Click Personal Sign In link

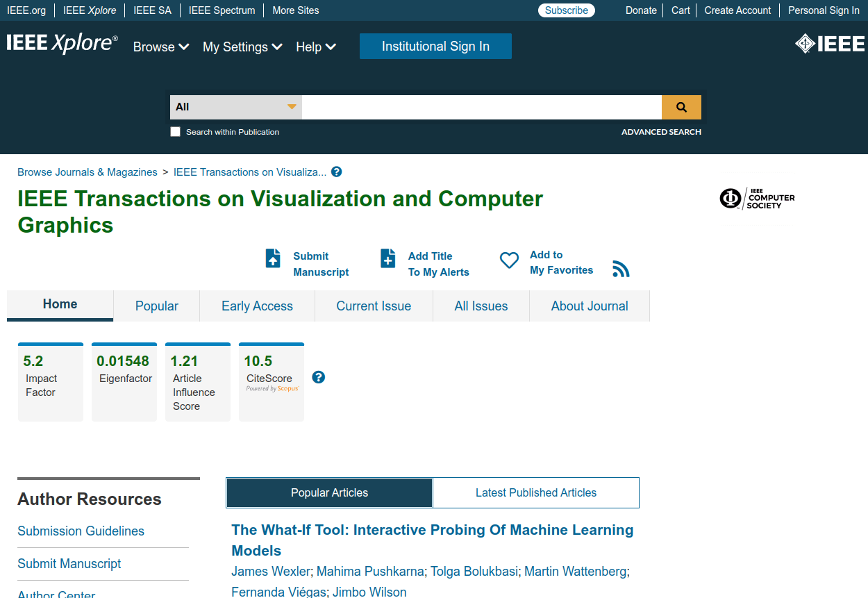(x=824, y=10)
